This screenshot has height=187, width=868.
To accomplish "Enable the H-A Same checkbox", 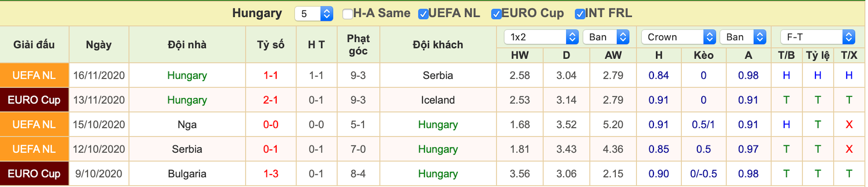I will [x=347, y=14].
